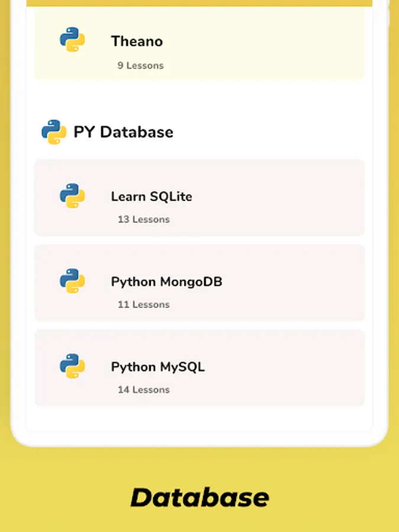This screenshot has height=532, width=399.
Task: Click the Python icon beside Theano
Action: click(x=72, y=40)
